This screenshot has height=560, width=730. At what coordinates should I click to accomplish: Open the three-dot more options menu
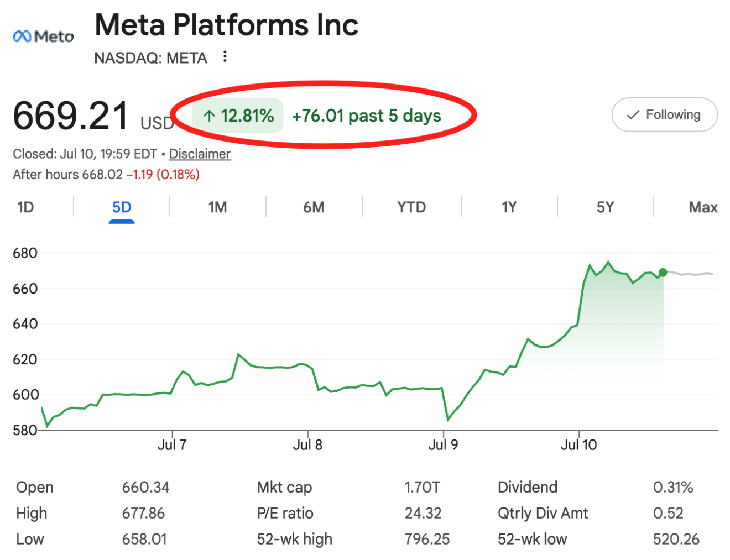point(225,56)
